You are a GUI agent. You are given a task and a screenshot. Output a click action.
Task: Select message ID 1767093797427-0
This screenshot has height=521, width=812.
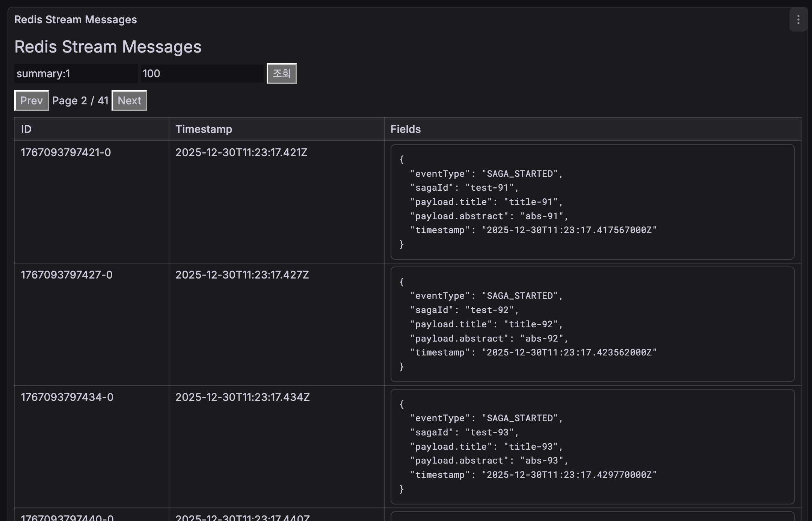(67, 275)
